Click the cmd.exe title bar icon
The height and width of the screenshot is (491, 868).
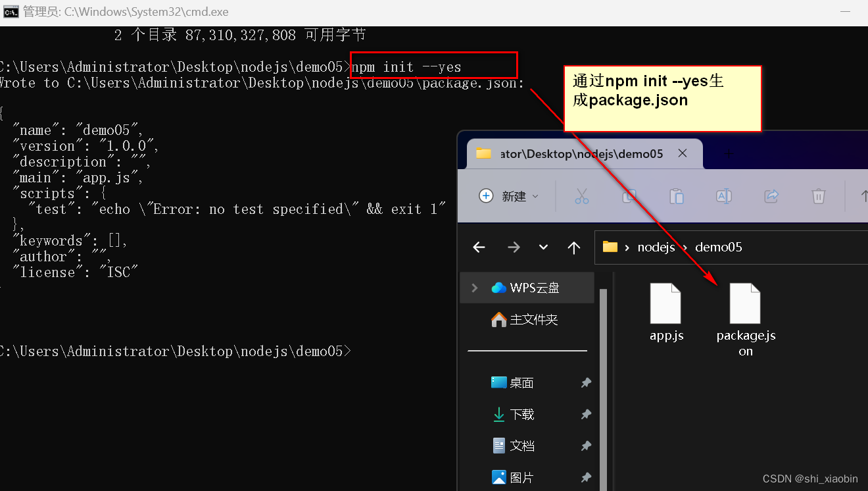pos(11,12)
